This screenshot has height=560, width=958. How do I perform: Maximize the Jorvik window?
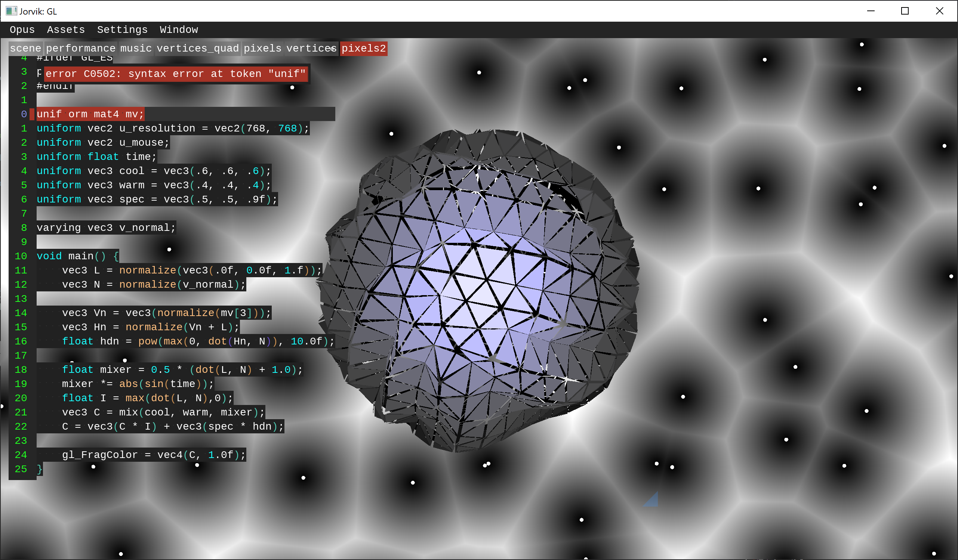(x=905, y=11)
